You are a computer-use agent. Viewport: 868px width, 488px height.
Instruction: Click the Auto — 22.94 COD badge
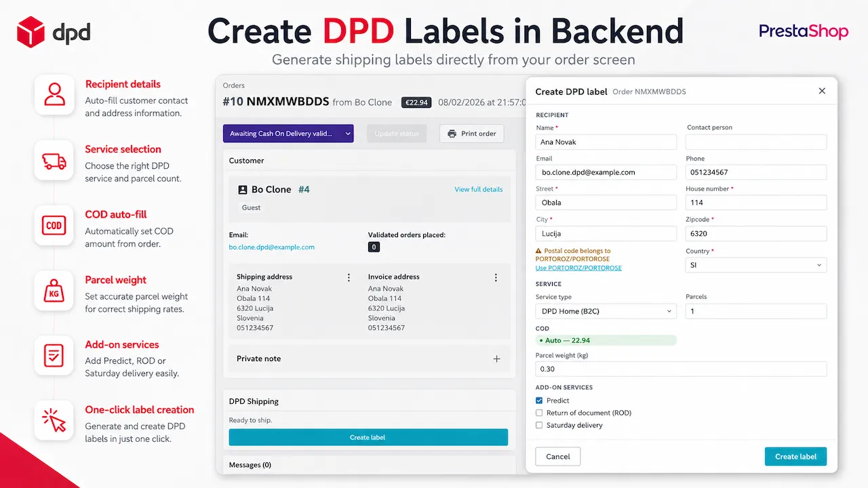coord(606,340)
